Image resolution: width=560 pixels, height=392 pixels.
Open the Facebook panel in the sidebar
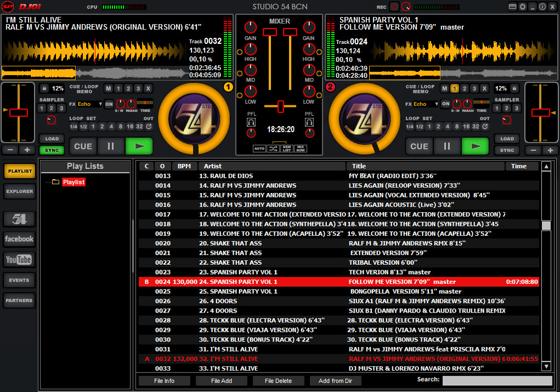click(x=19, y=239)
